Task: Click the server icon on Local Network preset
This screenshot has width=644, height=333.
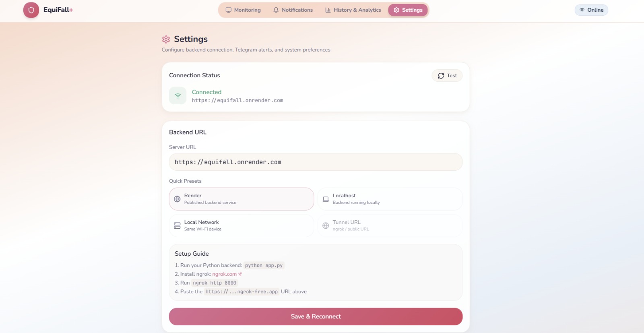Action: tap(177, 225)
